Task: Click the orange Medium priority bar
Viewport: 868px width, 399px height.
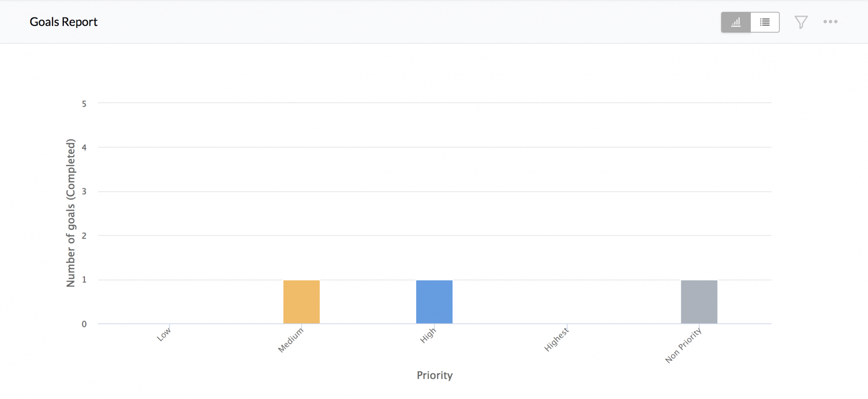Action: (301, 302)
